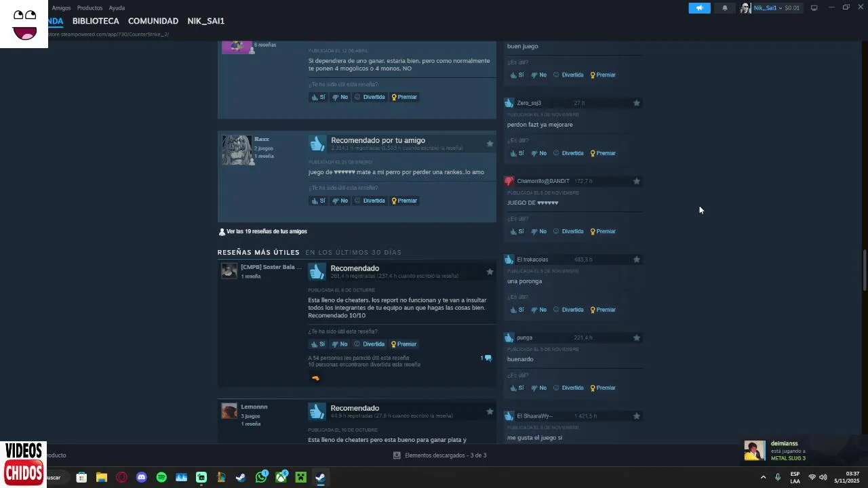Click 'EN LOS ÚLTIMOS 30 DÍAS' label
The width and height of the screenshot is (868, 488).
pyautogui.click(x=353, y=252)
